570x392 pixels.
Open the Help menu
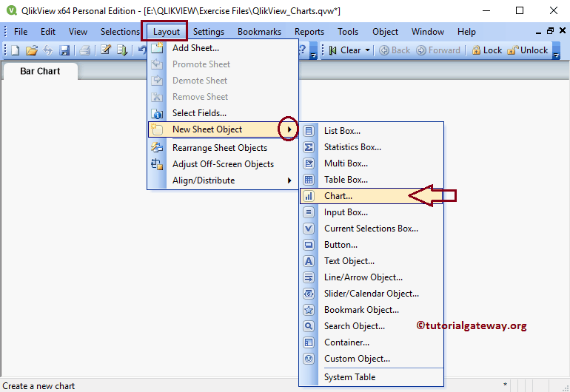click(466, 32)
